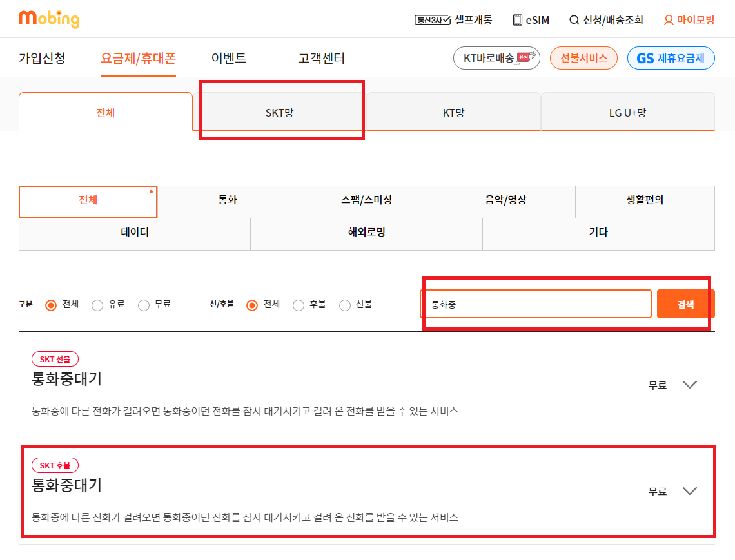Select the 후불 radio button
Image resolution: width=735 pixels, height=560 pixels.
pos(298,305)
